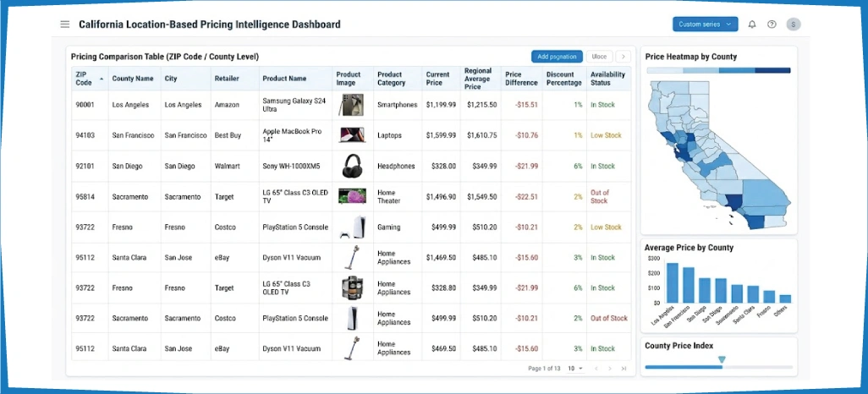Click the Sony WH-1000XM5 product name
Screen dimensions: 868x394
tap(291, 166)
